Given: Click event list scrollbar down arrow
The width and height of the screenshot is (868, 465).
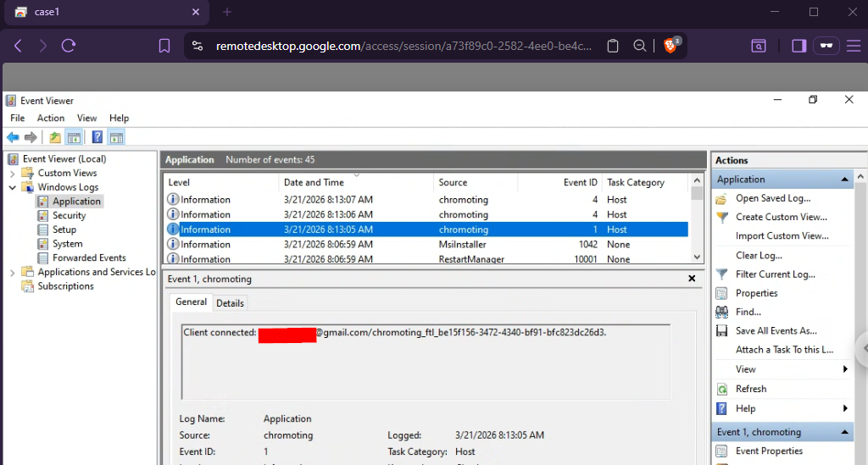Looking at the screenshot, I should point(697,257).
